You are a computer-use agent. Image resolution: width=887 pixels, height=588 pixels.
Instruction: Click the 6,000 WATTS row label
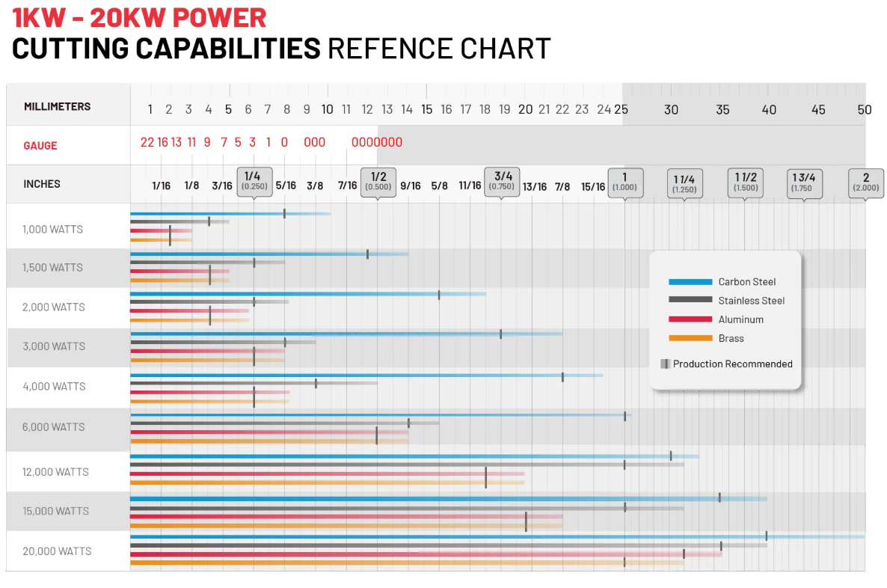pos(54,427)
